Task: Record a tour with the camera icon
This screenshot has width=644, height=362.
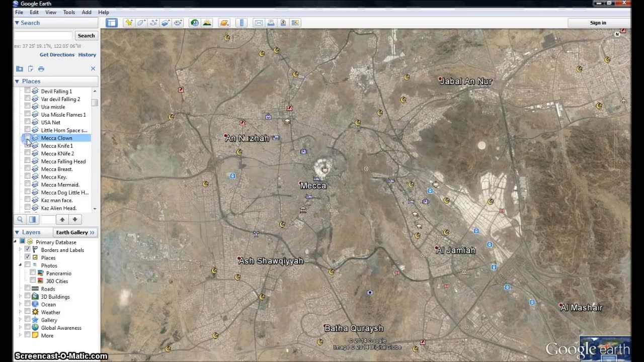Action: [178, 23]
